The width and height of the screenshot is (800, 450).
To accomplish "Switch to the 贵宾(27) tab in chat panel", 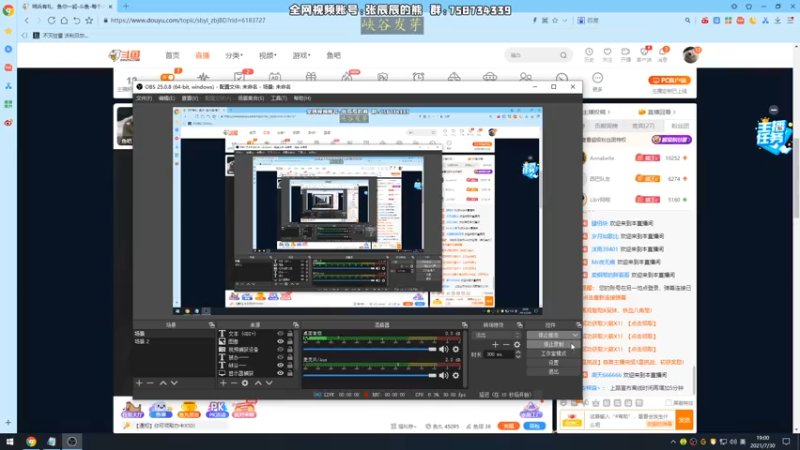I will point(643,126).
